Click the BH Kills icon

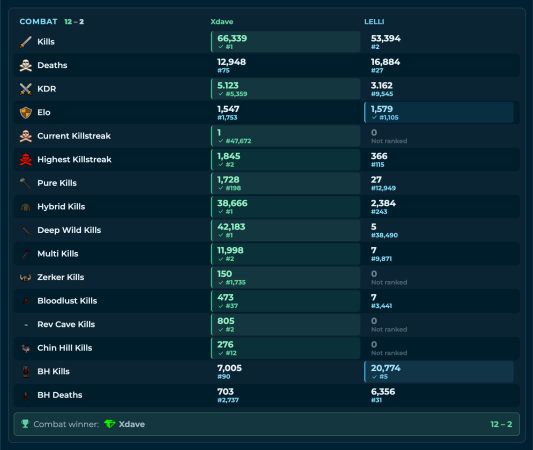pos(25,371)
